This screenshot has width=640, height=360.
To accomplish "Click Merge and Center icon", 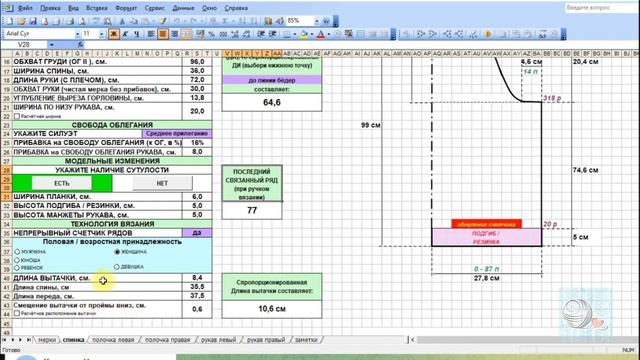I will pos(186,34).
